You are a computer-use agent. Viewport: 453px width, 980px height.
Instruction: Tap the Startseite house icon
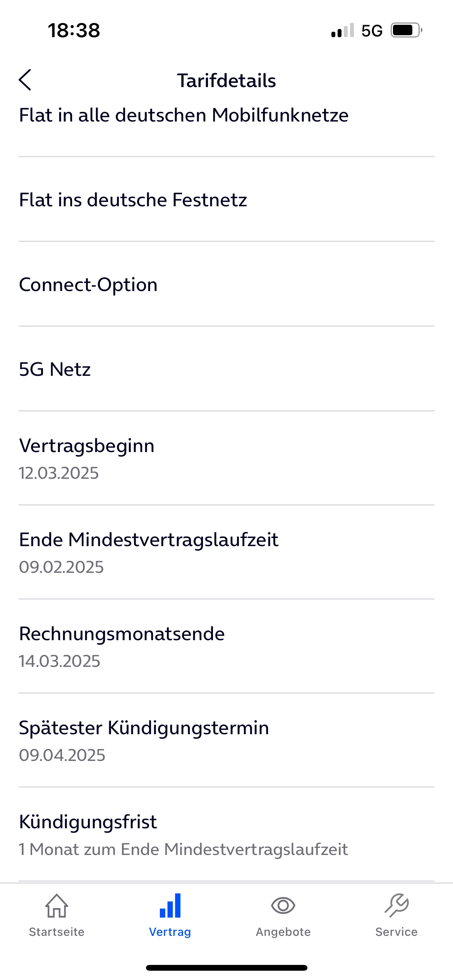point(57,906)
